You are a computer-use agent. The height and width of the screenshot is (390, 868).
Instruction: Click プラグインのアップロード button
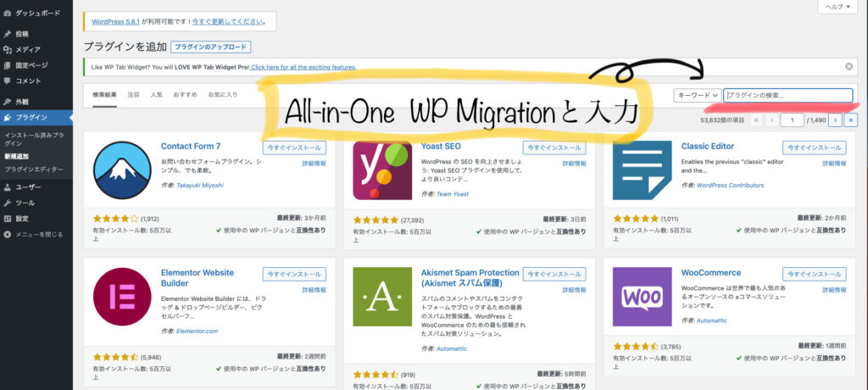click(x=211, y=47)
